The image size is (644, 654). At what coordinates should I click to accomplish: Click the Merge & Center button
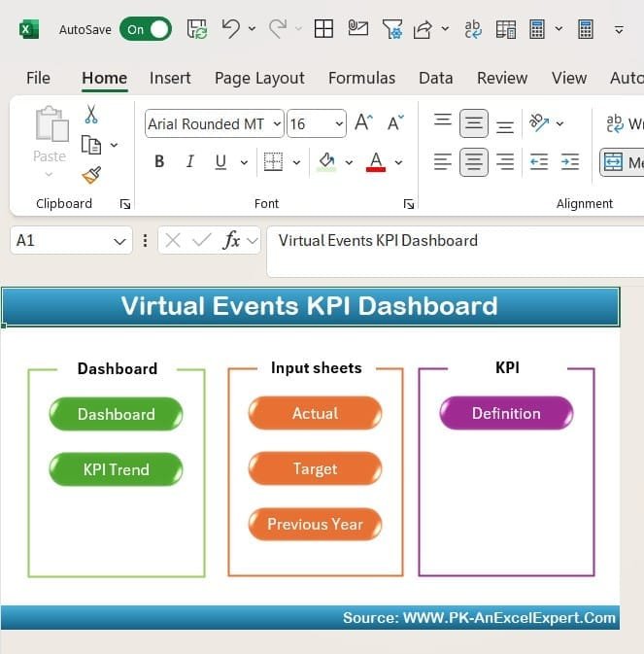click(x=622, y=162)
